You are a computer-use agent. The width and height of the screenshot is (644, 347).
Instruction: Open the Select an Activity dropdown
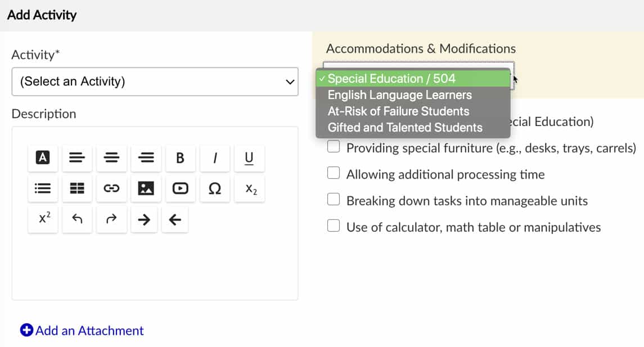click(x=155, y=82)
